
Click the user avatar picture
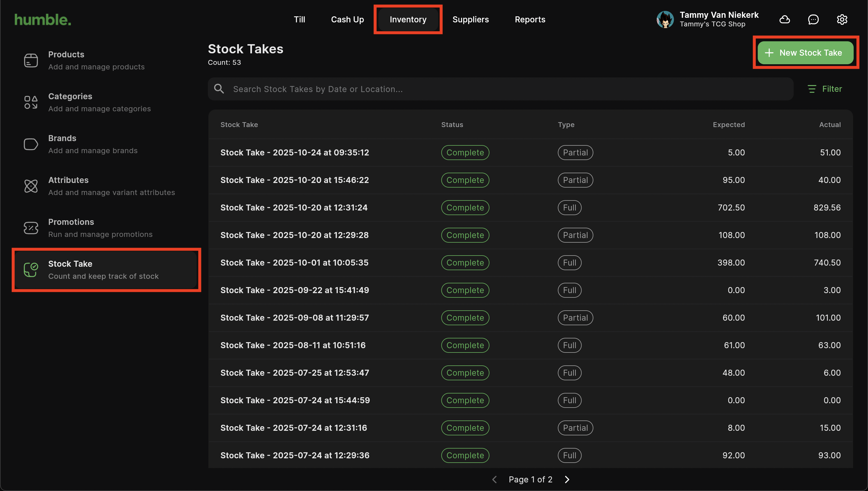665,20
